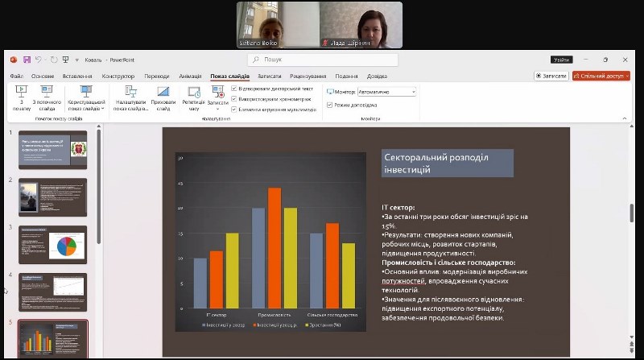This screenshot has height=360, width=644.
Task: Expand the record dropdown in ribbon
Action: pyautogui.click(x=217, y=109)
